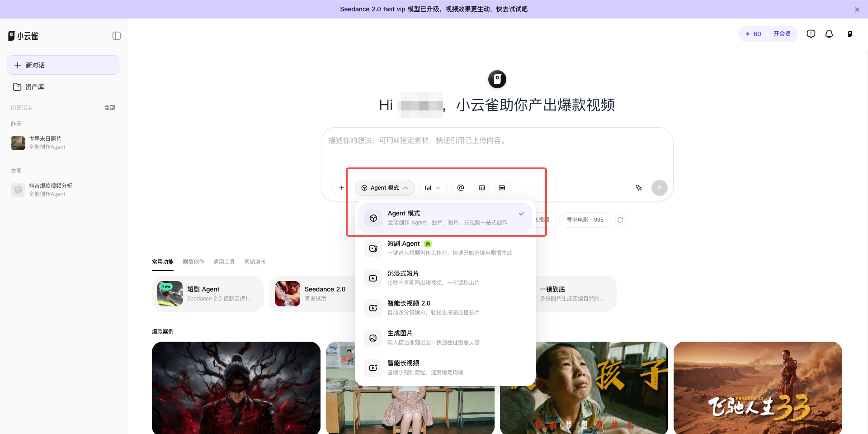This screenshot has height=434, width=868.
Task: Collapse the Agent 模式 dropdown
Action: tap(385, 188)
